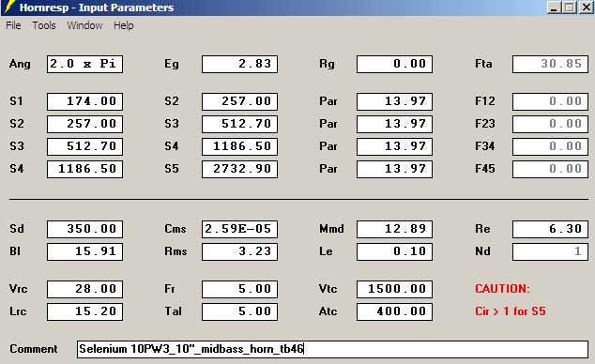Click the left-column S4 field 1186.50

[x=85, y=169]
